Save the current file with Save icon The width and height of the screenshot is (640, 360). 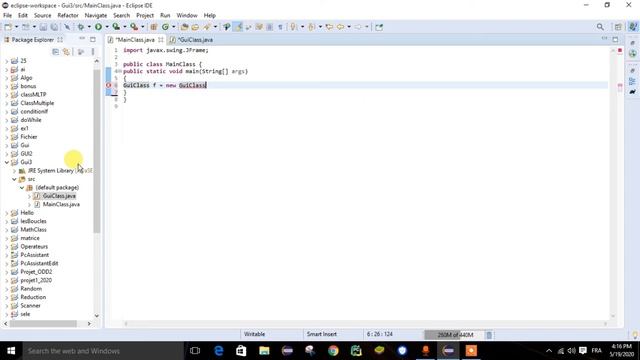coord(43,27)
